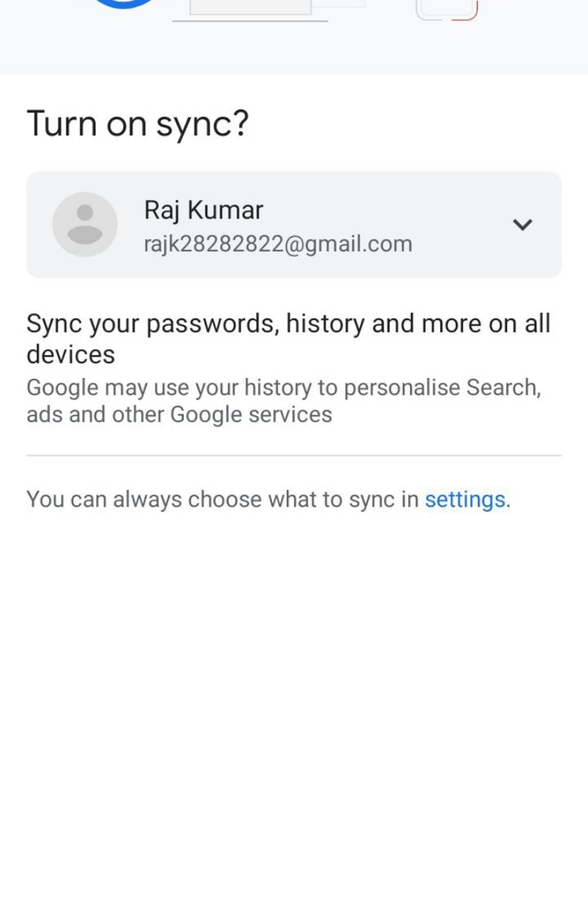Click the 'Turn on sync?' heading
This screenshot has width=588, height=920.
[138, 124]
